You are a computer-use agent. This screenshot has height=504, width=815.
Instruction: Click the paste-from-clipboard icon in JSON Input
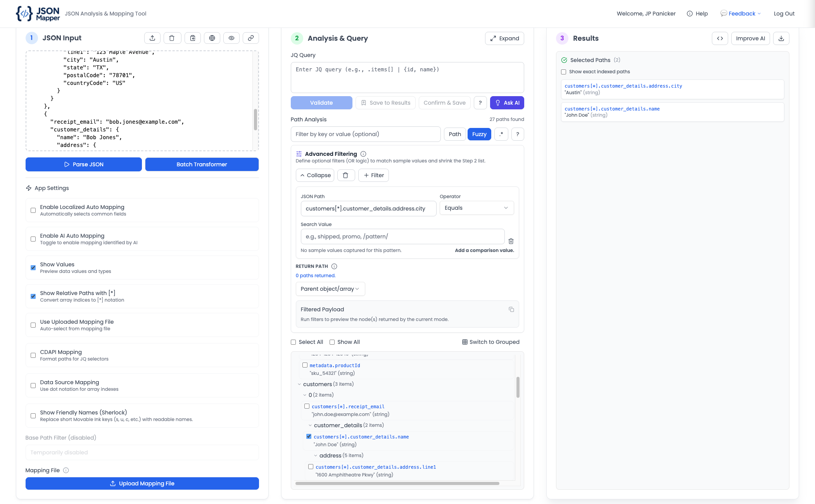pos(193,38)
